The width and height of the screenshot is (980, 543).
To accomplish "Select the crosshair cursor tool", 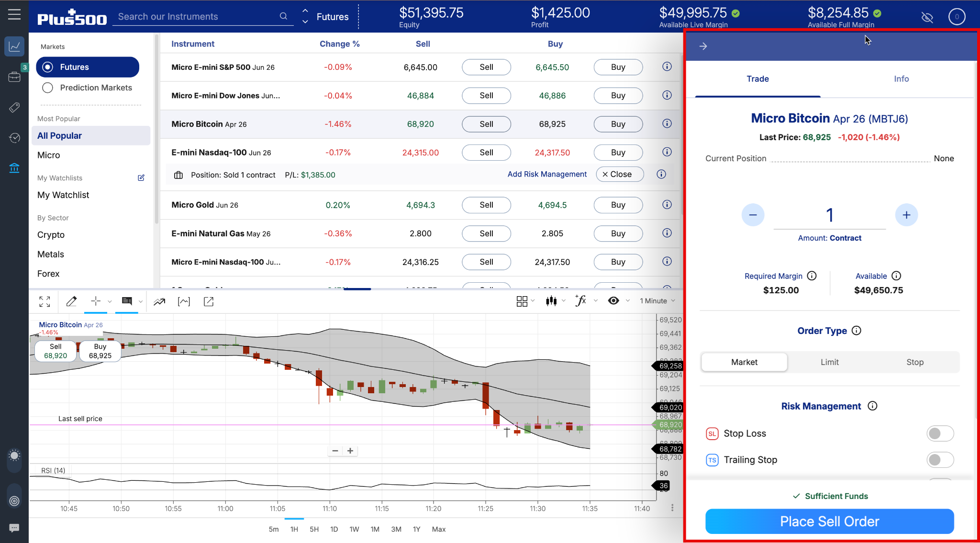I will pos(96,301).
